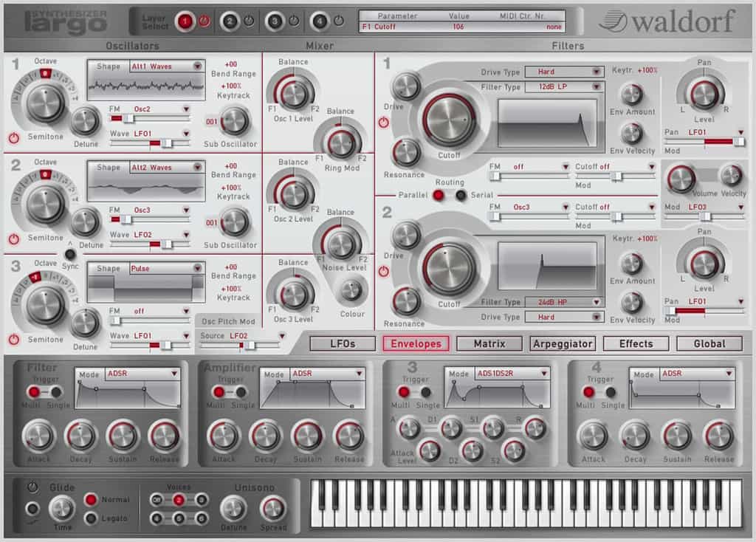Open Envelope 3 Mode dropdown

[512, 374]
